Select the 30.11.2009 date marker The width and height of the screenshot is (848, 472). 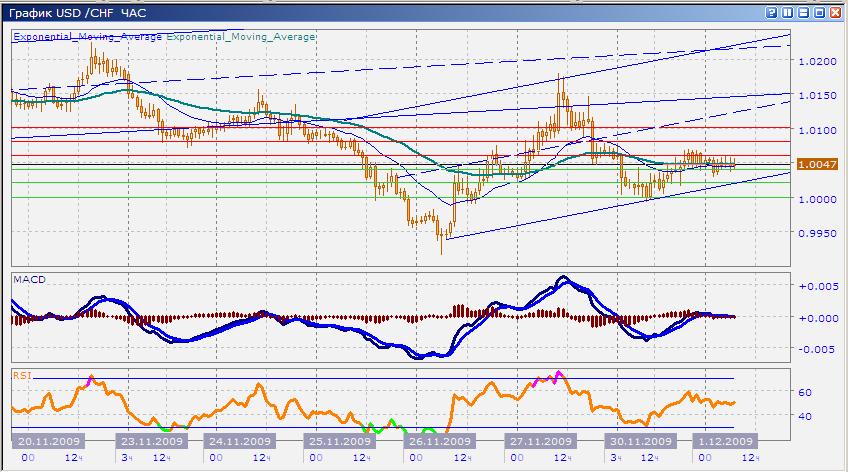coord(639,441)
